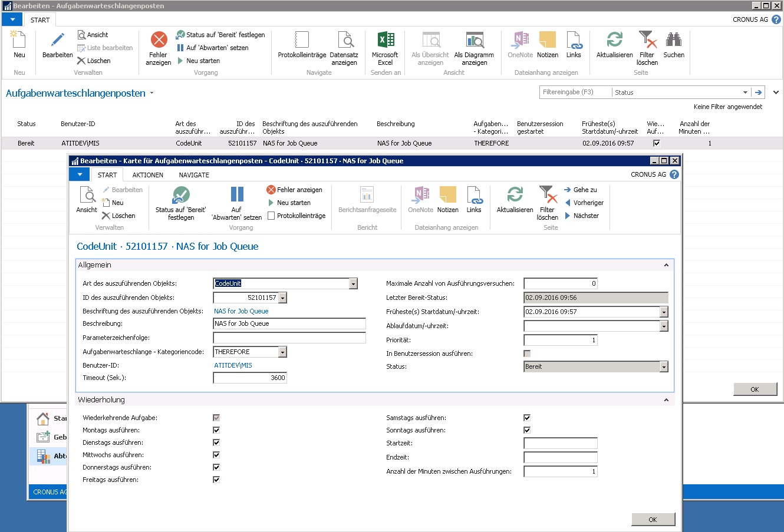This screenshot has width=784, height=532.
Task: Collapse the Wiederholung section
Action: [667, 399]
